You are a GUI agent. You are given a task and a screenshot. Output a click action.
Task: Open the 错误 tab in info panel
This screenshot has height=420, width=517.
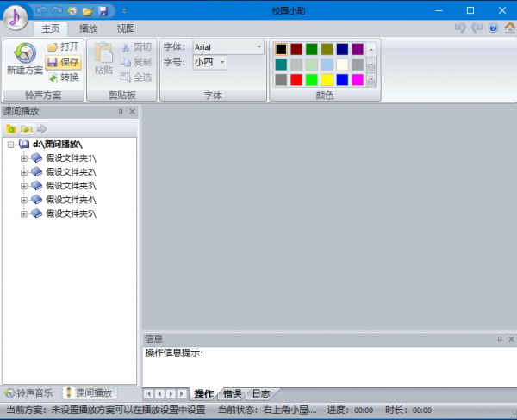(233, 393)
